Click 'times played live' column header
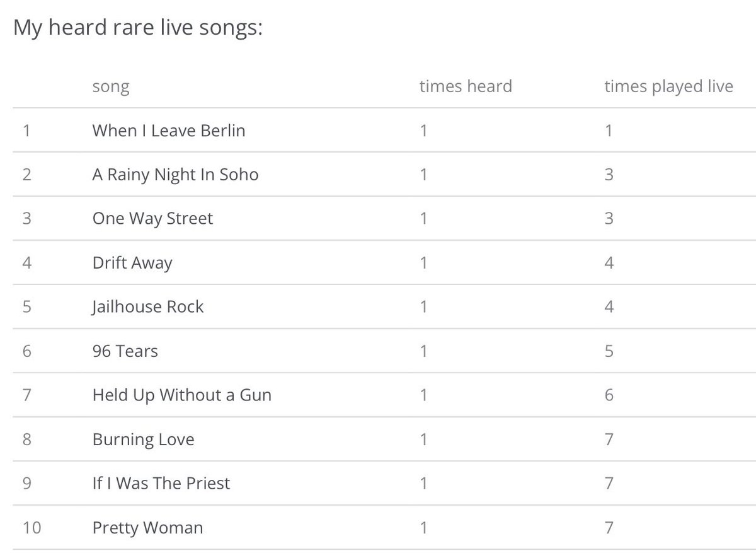Viewport: 756px width, 553px height. coord(668,86)
